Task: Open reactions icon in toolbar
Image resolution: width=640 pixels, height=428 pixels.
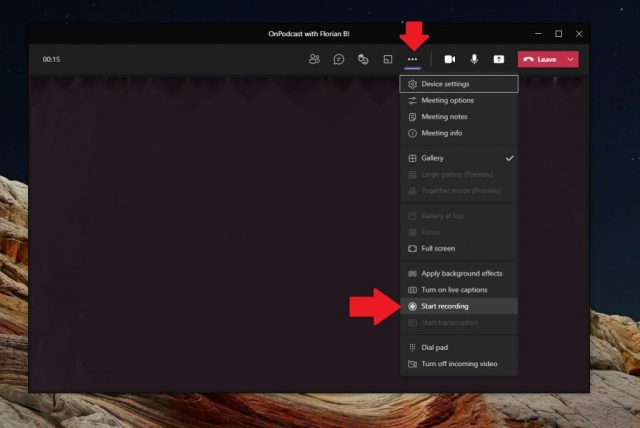Action: click(363, 59)
